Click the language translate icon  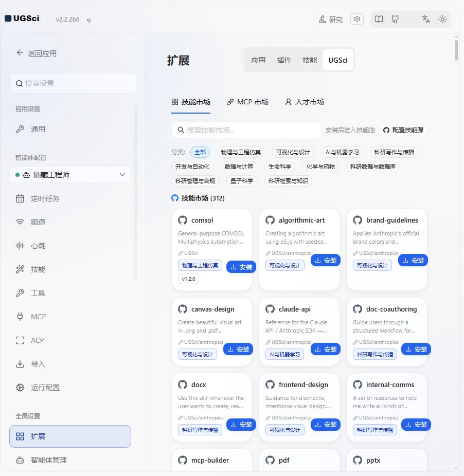(426, 20)
